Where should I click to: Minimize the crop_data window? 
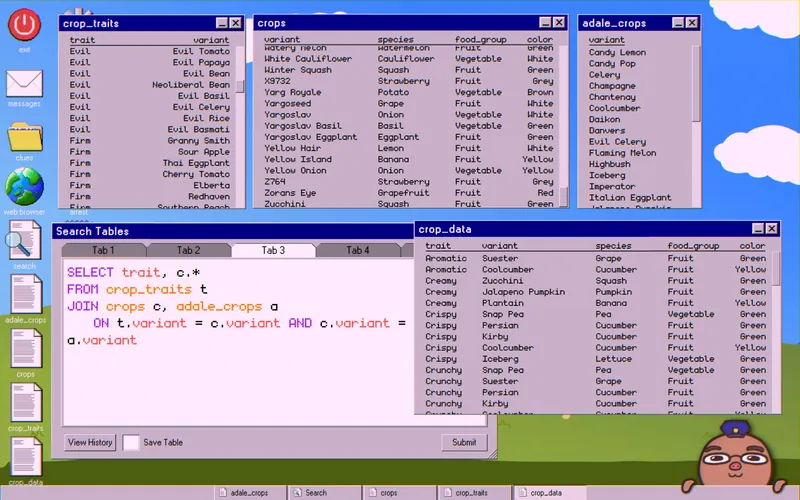tap(758, 229)
